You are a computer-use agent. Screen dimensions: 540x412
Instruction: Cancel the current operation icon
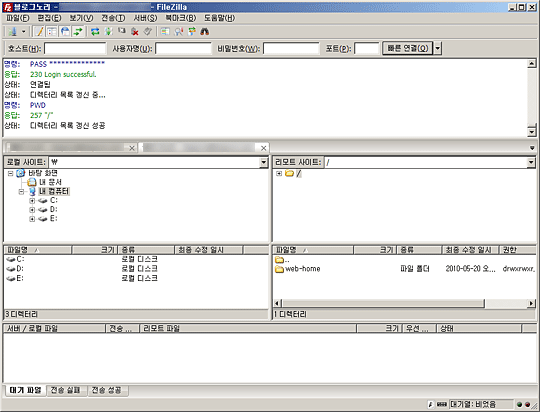coord(122,32)
